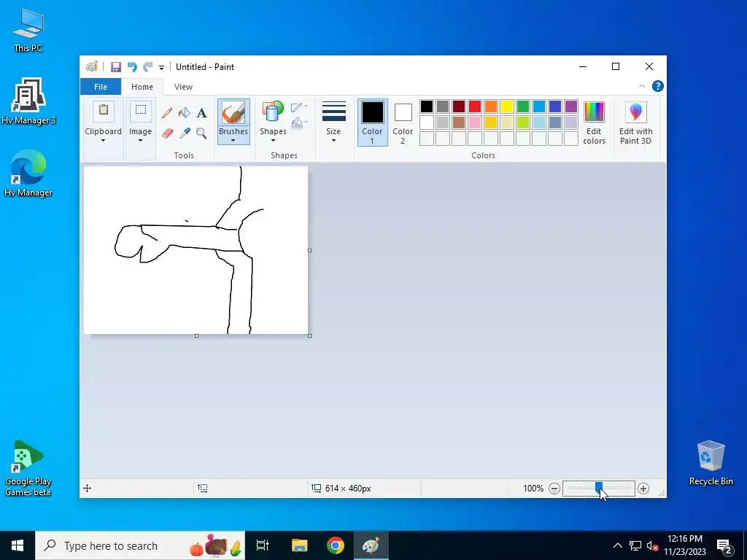Activate the Color 2 button
The image size is (747, 560).
pyautogui.click(x=403, y=122)
